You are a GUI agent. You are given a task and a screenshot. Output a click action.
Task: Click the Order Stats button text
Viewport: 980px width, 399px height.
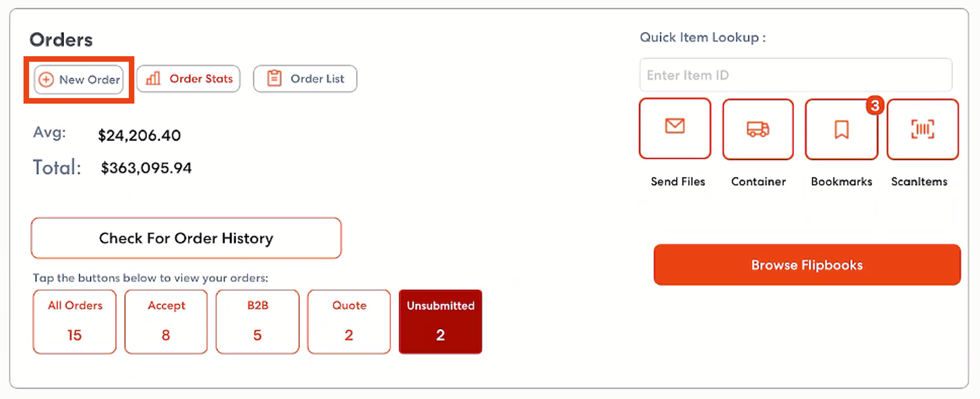201,79
